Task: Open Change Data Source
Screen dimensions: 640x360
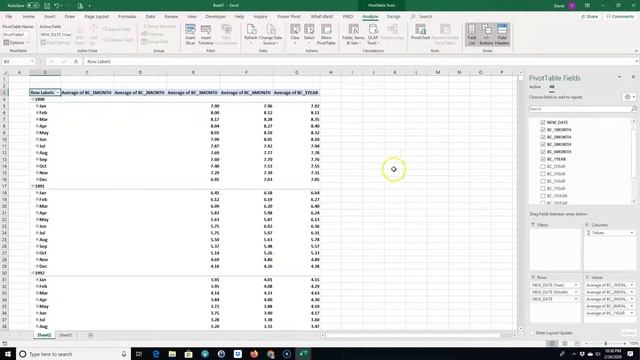Action: (x=270, y=34)
